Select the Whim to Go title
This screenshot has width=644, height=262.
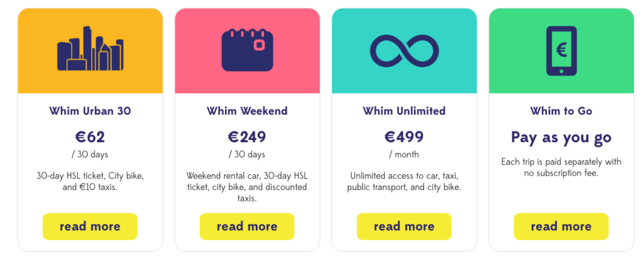coord(561,111)
